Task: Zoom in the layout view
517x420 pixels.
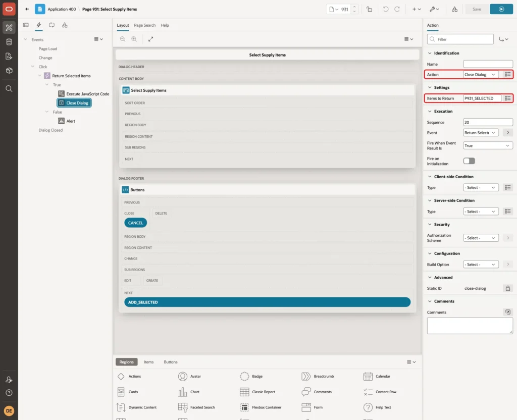Action: tap(134, 39)
